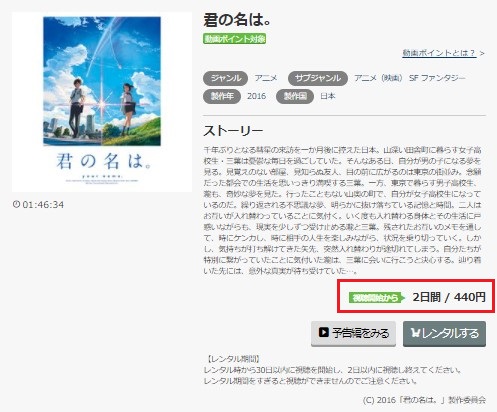This screenshot has width=497, height=412.
Task: Click the 君の名は。 title heading
Action: 237,20
